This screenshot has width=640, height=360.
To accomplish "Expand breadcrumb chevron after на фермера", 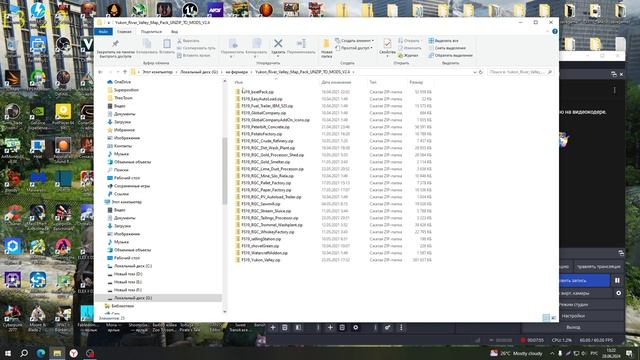I will (251, 72).
